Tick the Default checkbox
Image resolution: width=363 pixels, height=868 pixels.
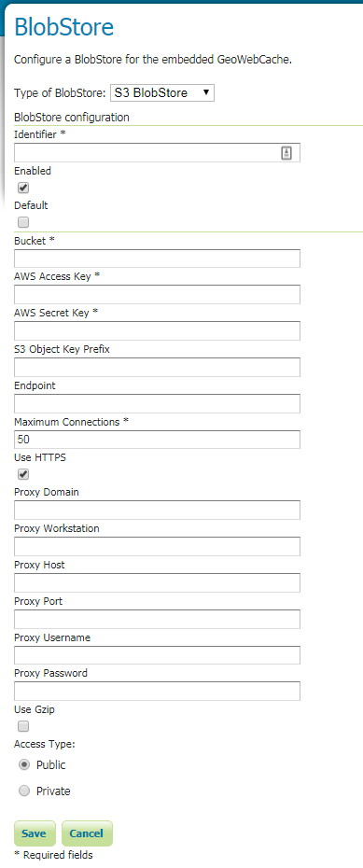coord(23,222)
